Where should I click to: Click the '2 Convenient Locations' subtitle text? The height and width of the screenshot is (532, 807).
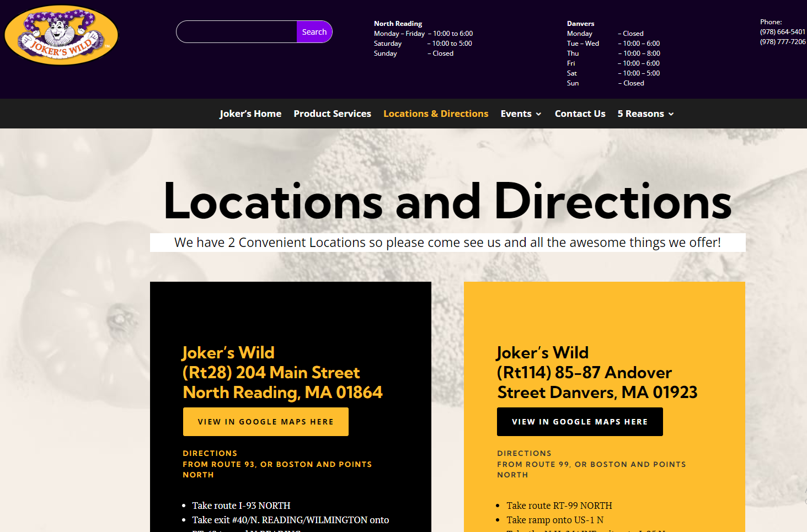447,243
